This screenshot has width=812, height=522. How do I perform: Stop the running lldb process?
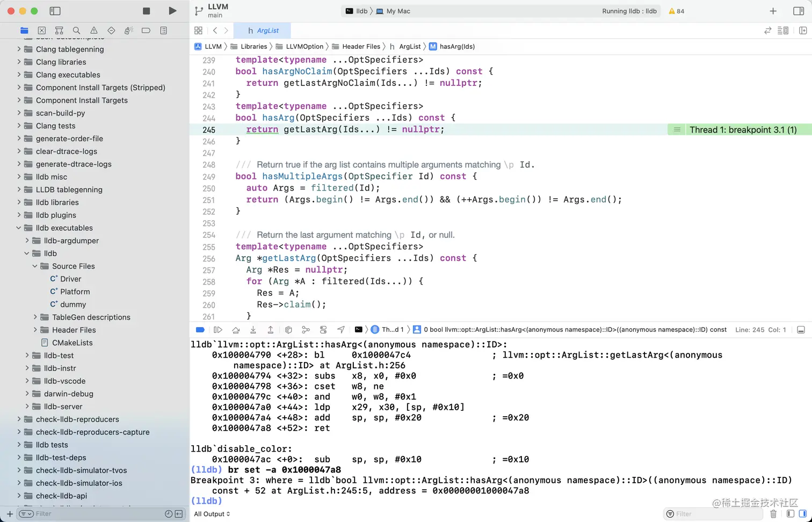pos(146,11)
